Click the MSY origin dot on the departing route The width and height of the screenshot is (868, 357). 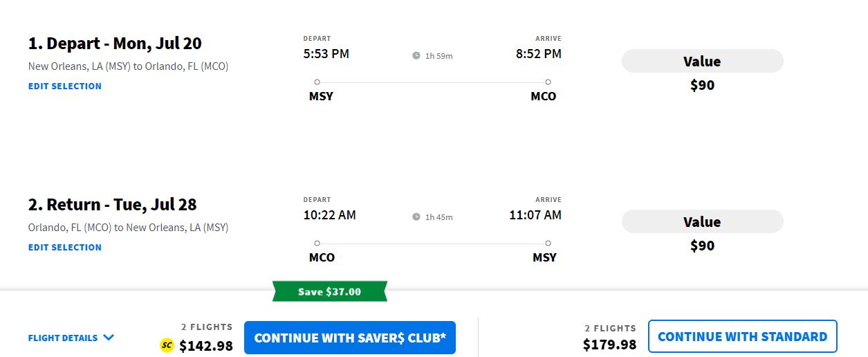317,82
